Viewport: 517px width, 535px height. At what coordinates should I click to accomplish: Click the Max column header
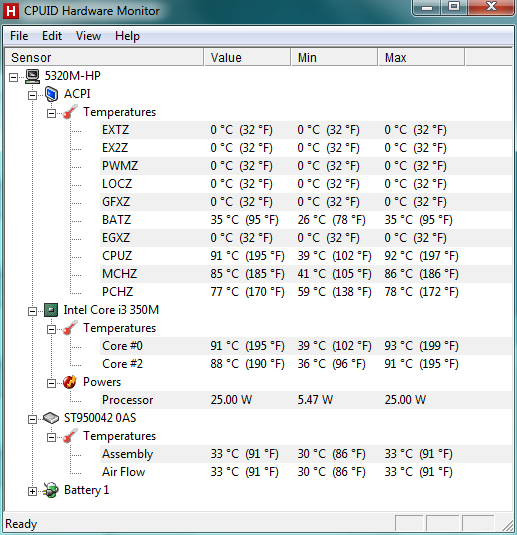click(x=421, y=57)
